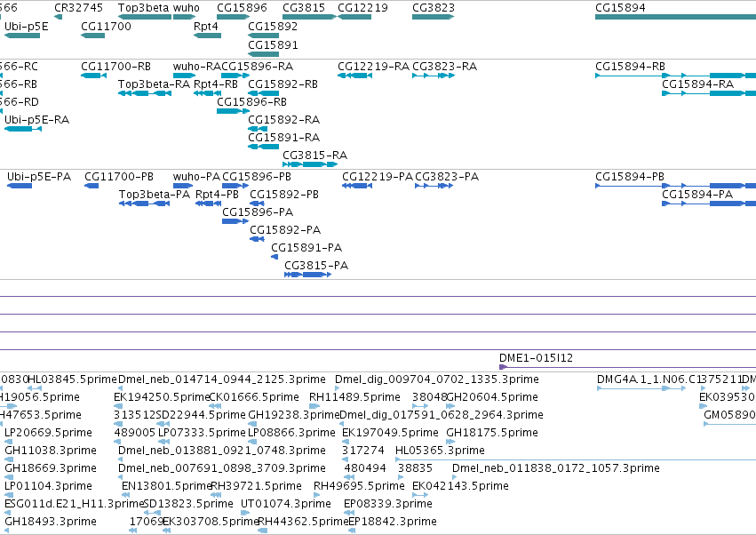Select the Top3beta-PA protein label

tap(155, 195)
